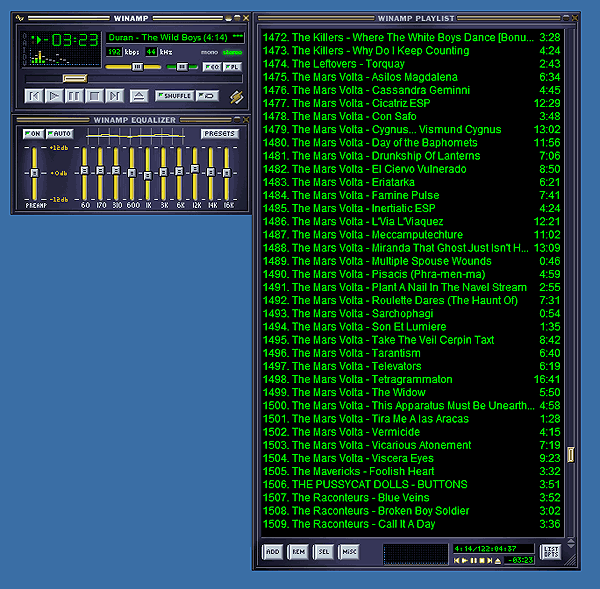Screen dimensions: 600x589
Task: Toggle Repeat mode button
Action: [x=207, y=96]
